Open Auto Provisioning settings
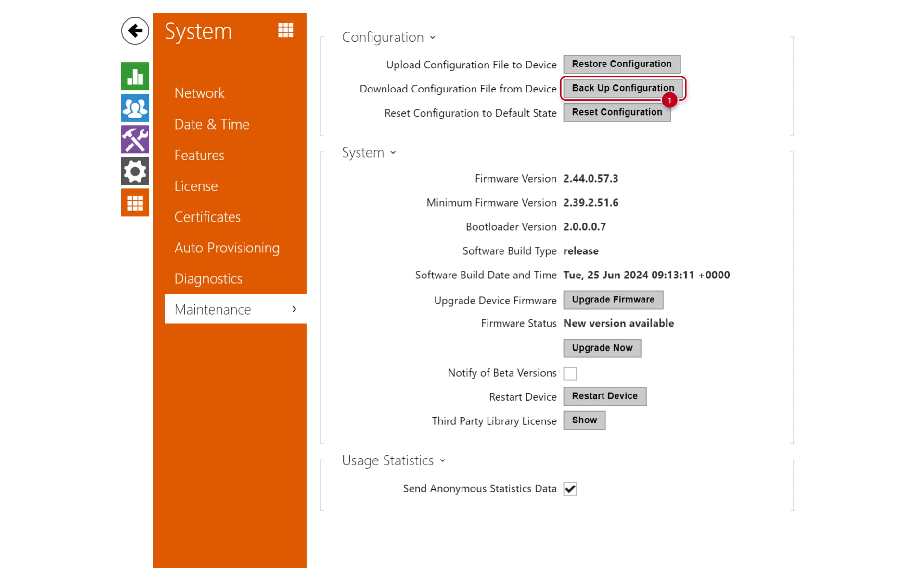Screen dimensions: 924x578 coord(227,248)
